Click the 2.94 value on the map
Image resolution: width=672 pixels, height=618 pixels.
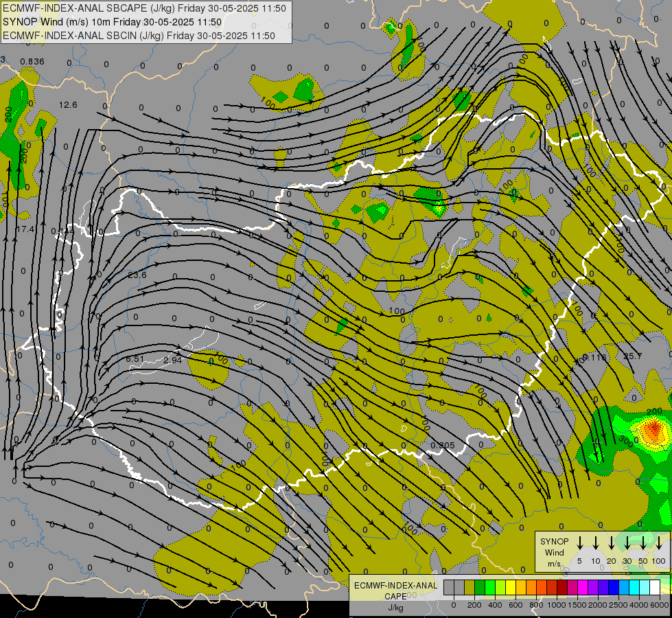tap(173, 360)
